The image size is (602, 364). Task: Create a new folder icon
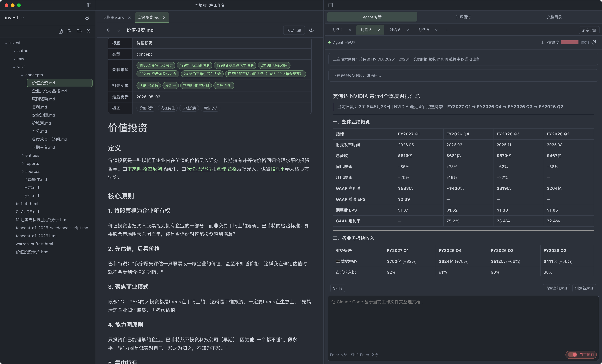click(70, 31)
